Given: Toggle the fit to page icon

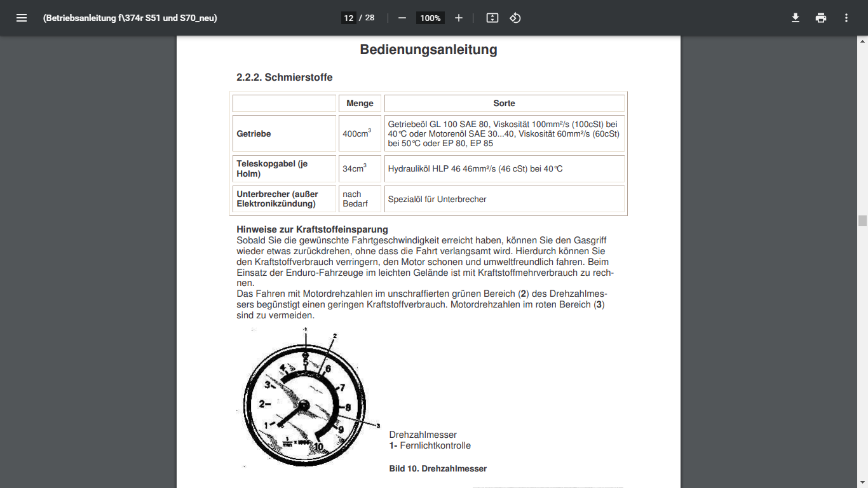Looking at the screenshot, I should tap(492, 18).
